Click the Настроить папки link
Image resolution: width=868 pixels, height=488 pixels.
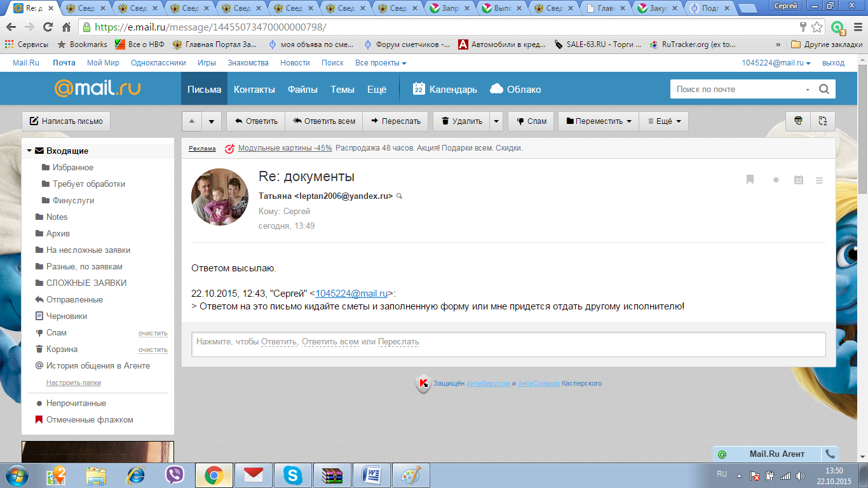coord(74,383)
